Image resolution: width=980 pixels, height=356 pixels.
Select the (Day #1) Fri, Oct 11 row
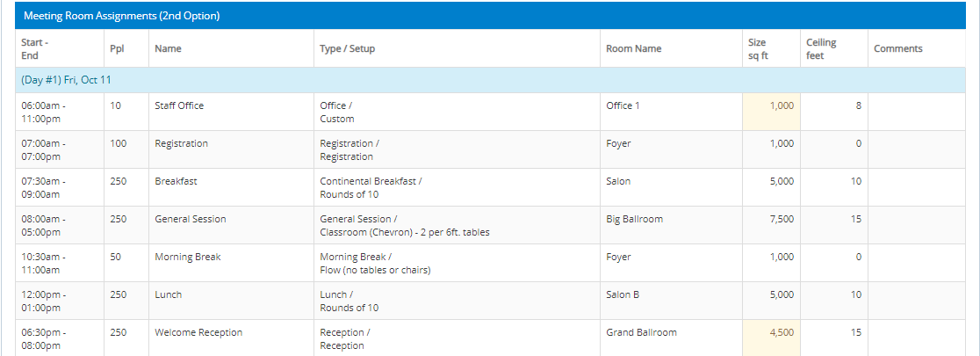(67, 80)
